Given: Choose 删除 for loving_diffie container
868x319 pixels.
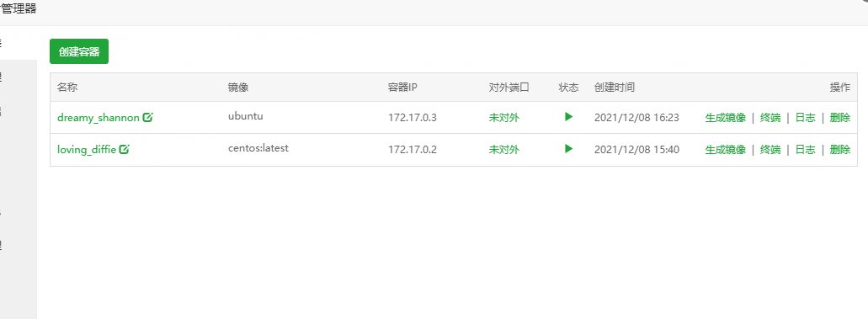Looking at the screenshot, I should pos(839,150).
